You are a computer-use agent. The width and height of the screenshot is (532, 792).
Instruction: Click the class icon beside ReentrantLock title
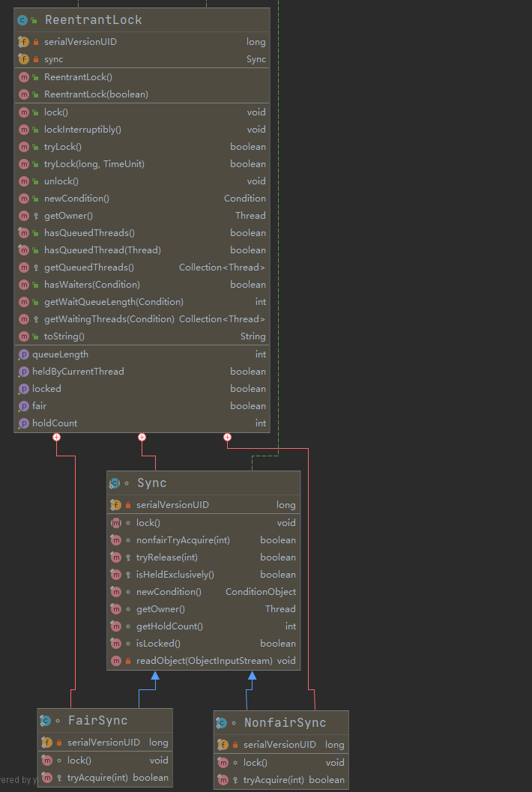[22, 20]
